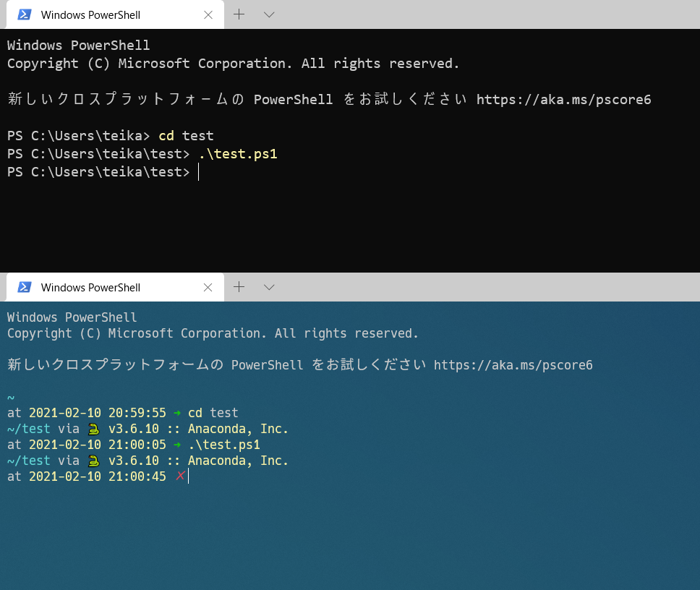Click the 'cd test' command in the top terminal

tap(186, 136)
